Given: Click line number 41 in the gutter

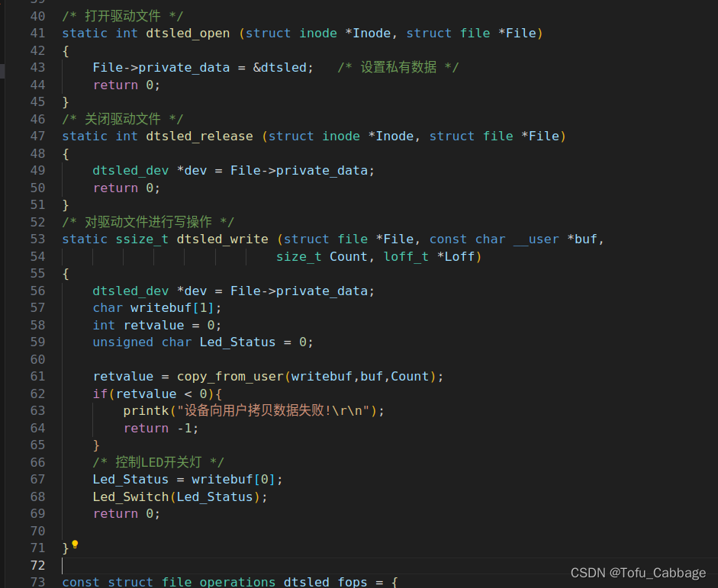Looking at the screenshot, I should [x=37, y=34].
